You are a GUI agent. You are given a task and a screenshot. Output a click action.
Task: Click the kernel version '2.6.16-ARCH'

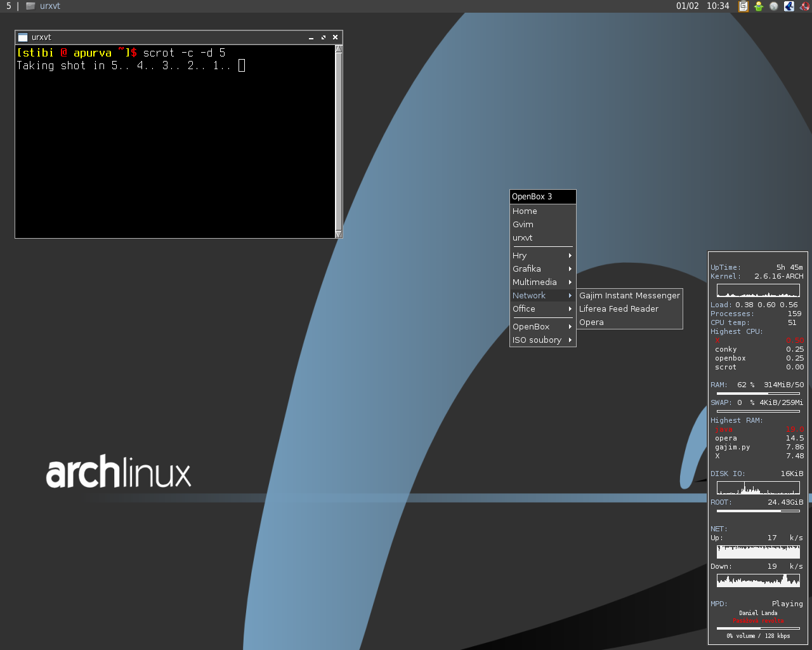click(779, 276)
